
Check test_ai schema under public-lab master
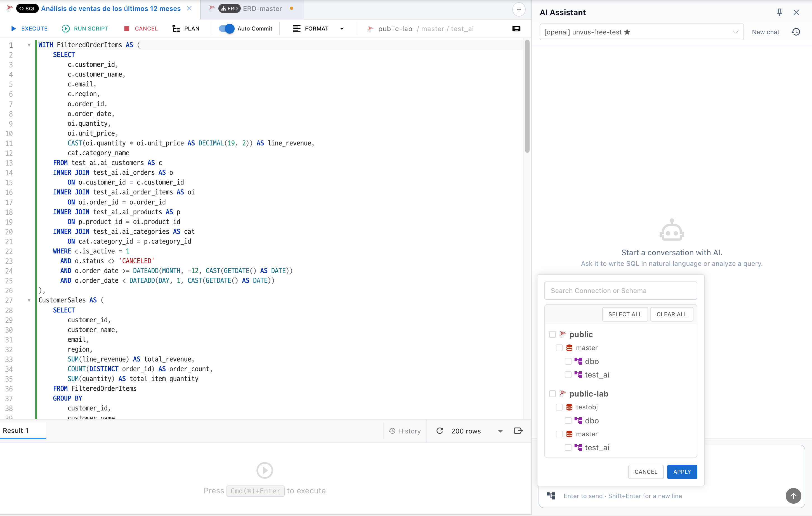568,448
